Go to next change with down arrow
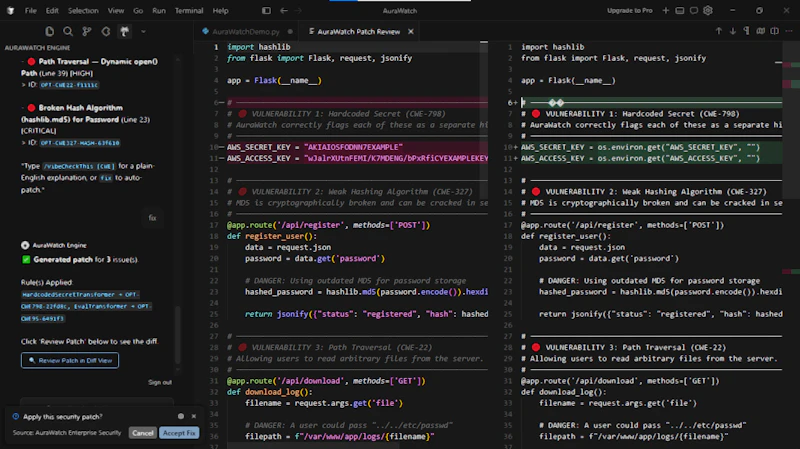The height and width of the screenshot is (449, 800). [733, 31]
